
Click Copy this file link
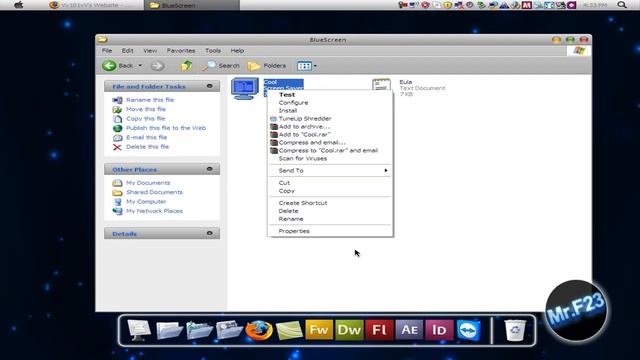click(x=146, y=118)
